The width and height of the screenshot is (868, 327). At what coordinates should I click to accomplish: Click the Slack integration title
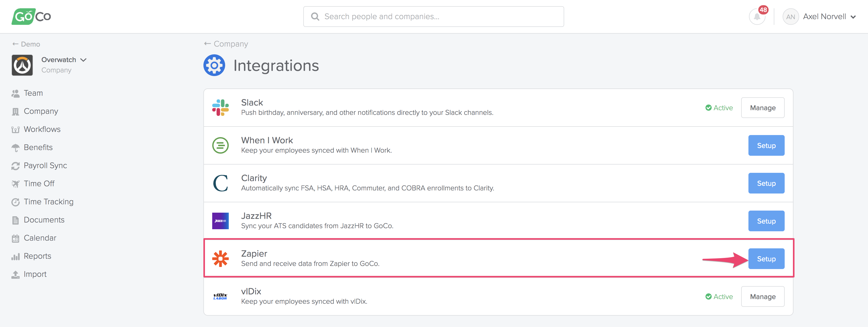(x=252, y=102)
